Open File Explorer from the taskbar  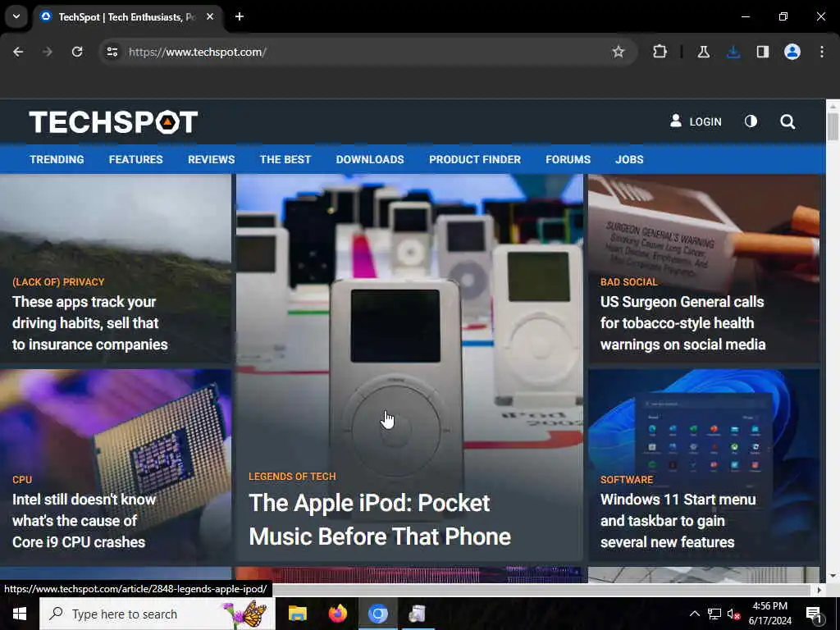pyautogui.click(x=297, y=614)
